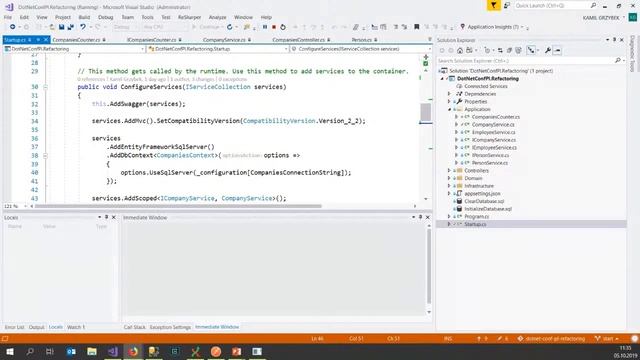Viewport: 640px width, 360px height.
Task: Click the editor vertical scrollbar thumb
Action: (426, 112)
